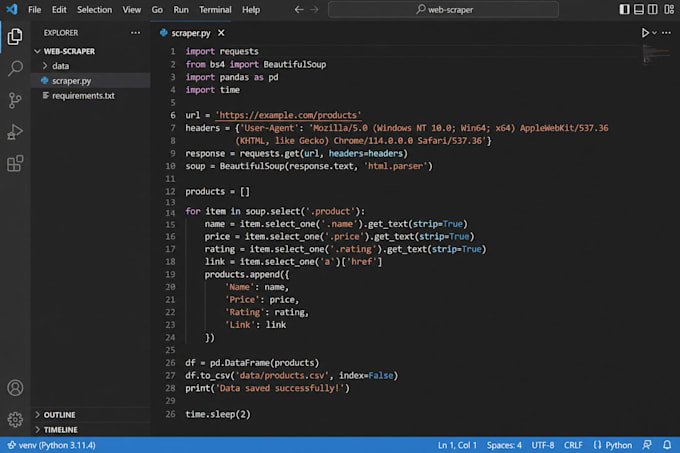Click the minimap in the editor
Image resolution: width=680 pixels, height=453 pixels.
click(x=657, y=54)
